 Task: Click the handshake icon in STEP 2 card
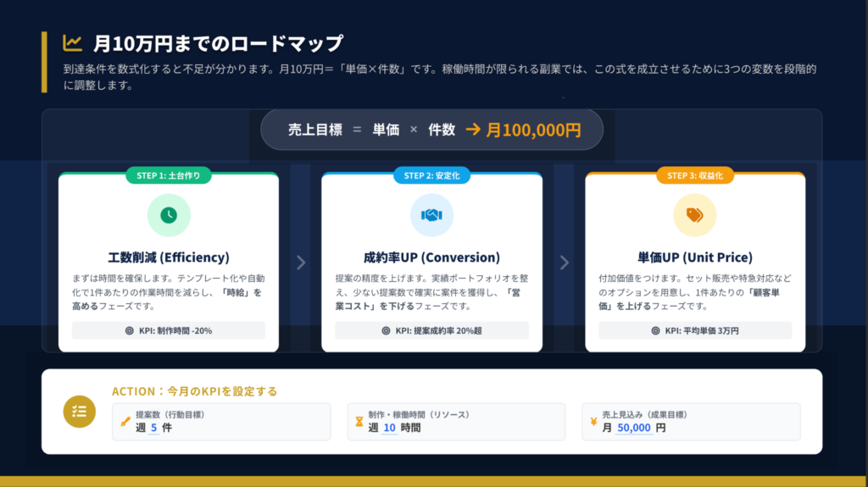click(x=431, y=215)
